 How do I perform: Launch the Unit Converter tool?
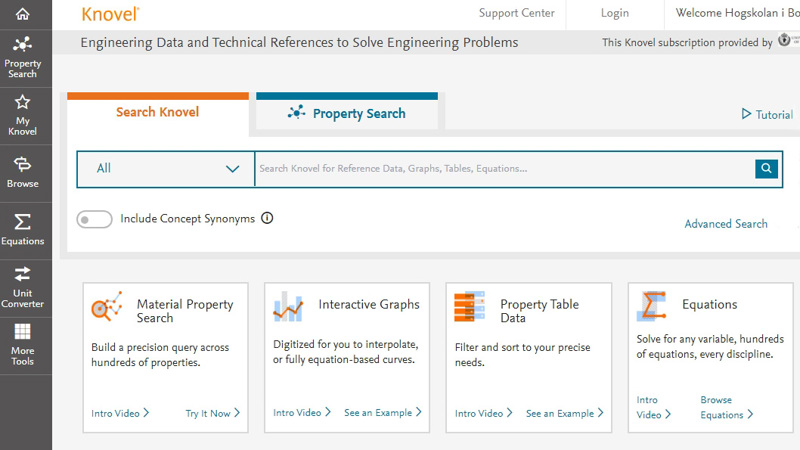[22, 285]
